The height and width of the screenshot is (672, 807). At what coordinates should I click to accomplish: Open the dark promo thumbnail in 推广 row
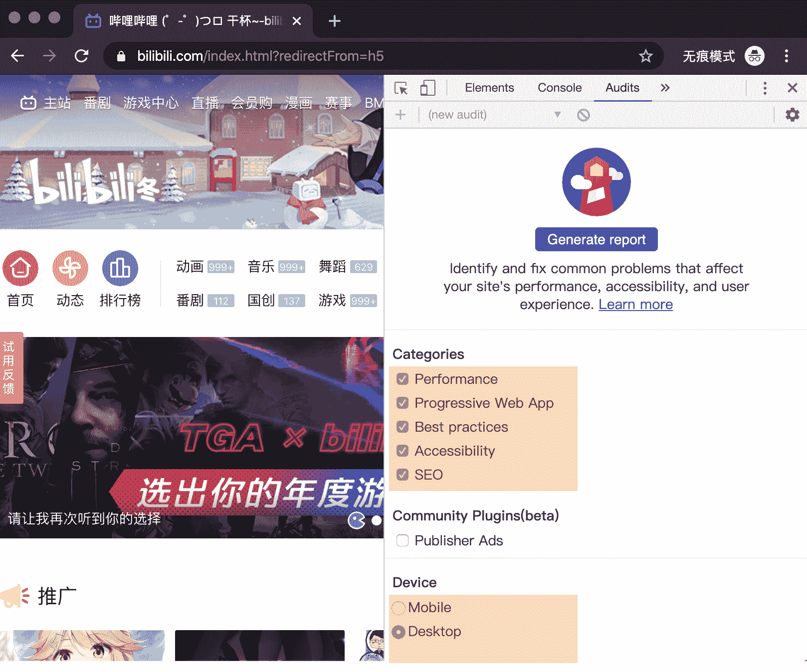pos(260,646)
